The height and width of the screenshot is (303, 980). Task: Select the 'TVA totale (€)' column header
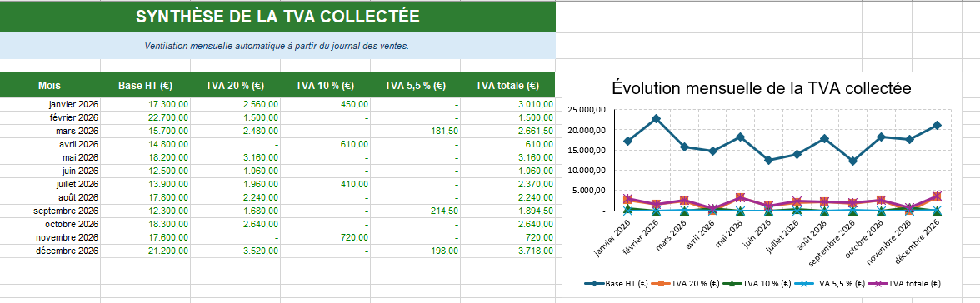click(x=507, y=86)
